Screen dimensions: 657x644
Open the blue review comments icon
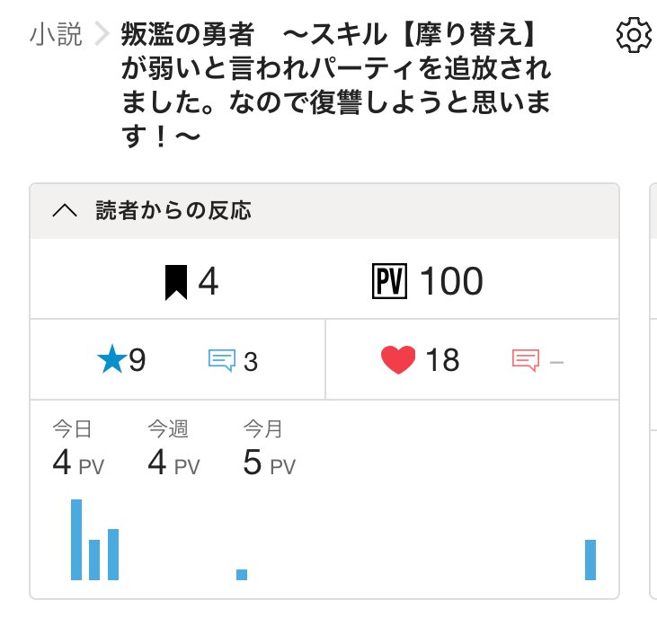[x=222, y=361]
